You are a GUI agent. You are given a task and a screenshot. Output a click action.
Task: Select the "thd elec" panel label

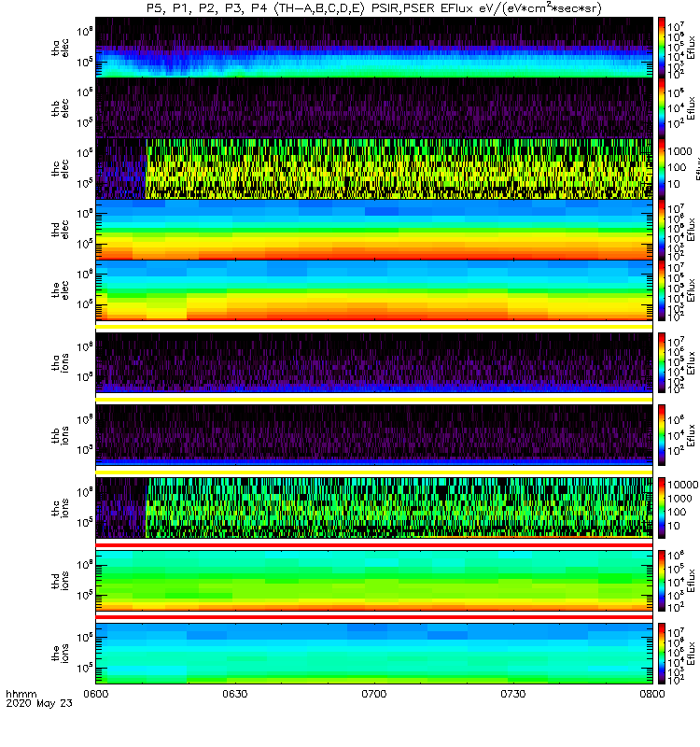point(60,229)
